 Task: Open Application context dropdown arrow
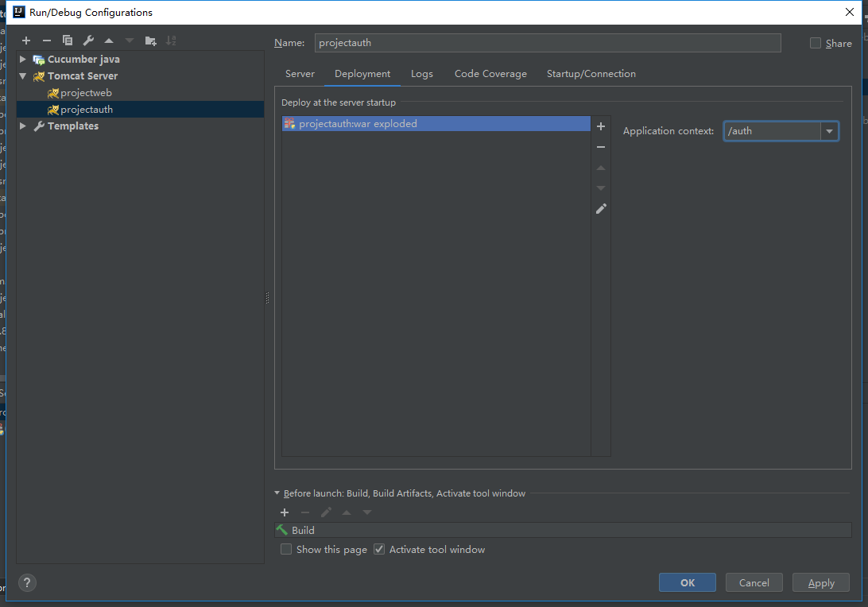pyautogui.click(x=829, y=131)
